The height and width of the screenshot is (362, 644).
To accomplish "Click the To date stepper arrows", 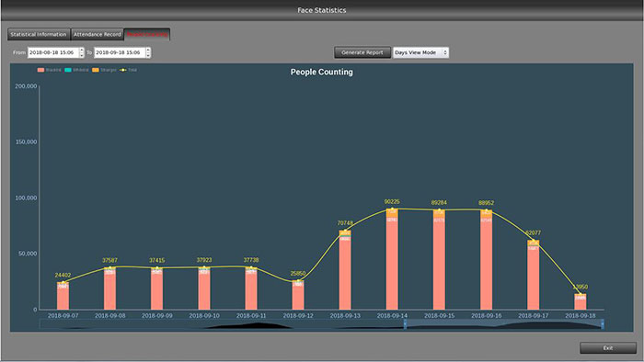I will (x=148, y=52).
